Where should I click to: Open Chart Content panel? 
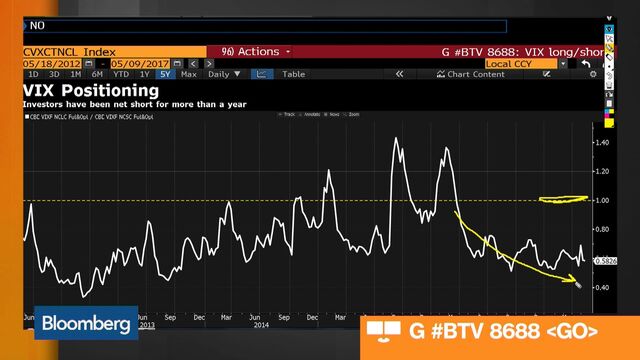click(471, 74)
